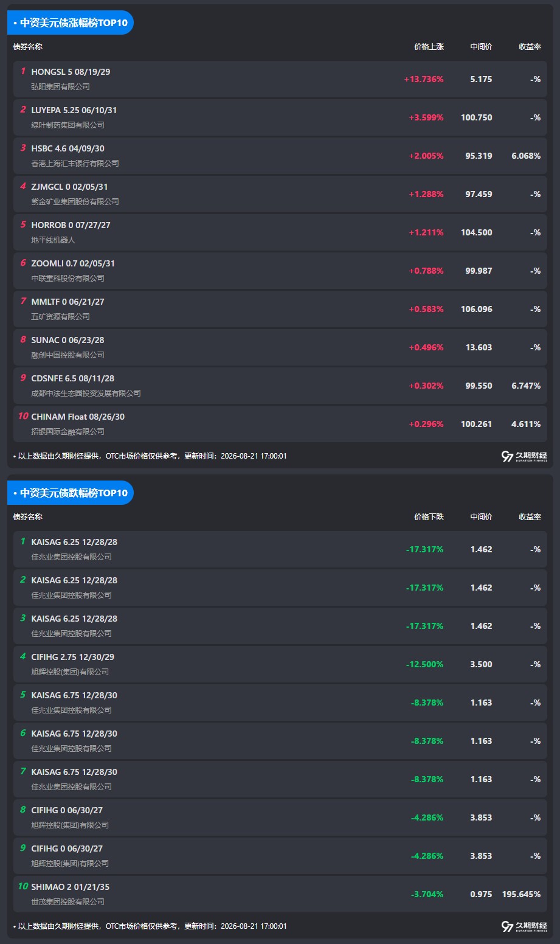
Task: Open the SHIMAO 2 01/21/35 bond
Action: point(70,887)
